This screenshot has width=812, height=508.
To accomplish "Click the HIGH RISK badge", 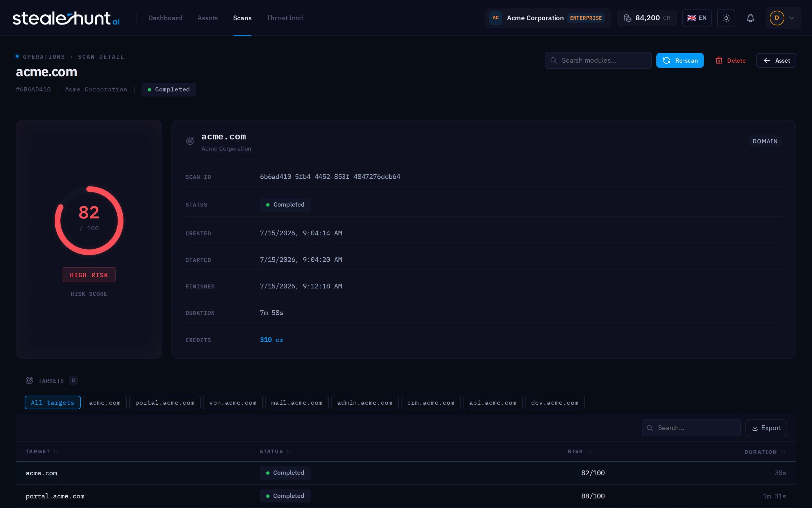I will pyautogui.click(x=89, y=275).
